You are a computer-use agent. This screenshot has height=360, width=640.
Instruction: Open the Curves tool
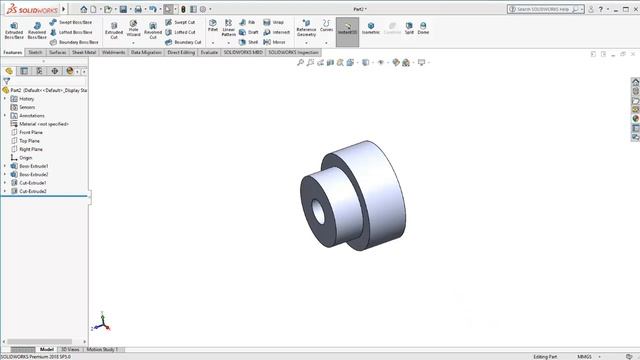coord(327,26)
